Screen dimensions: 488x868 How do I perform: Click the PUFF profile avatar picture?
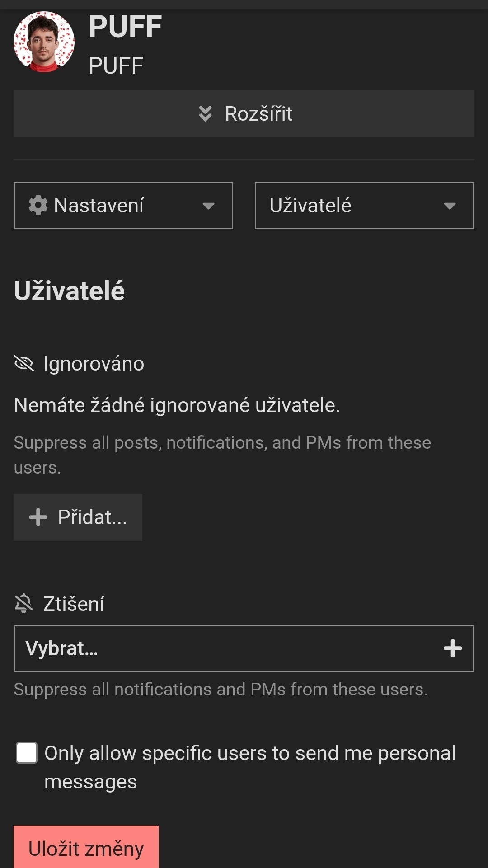coord(44,42)
